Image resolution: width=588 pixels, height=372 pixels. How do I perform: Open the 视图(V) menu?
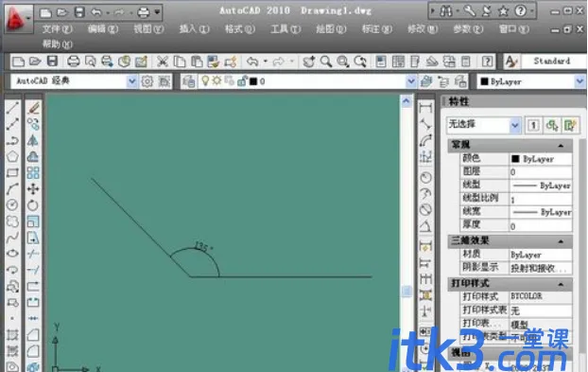pyautogui.click(x=148, y=29)
